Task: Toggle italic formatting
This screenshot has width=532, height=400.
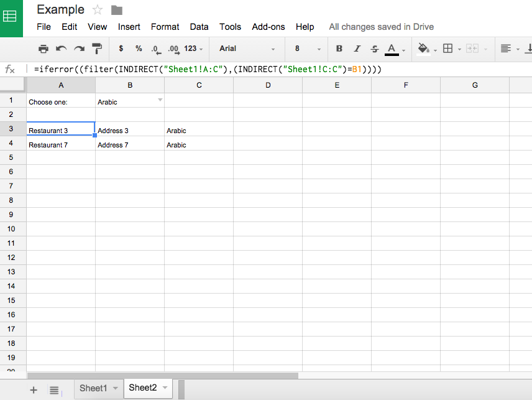Action: pyautogui.click(x=357, y=49)
